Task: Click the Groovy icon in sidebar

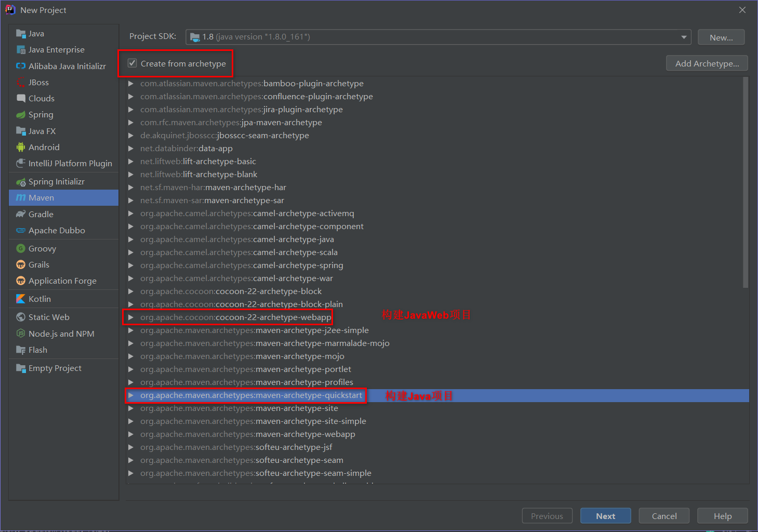Action: pyautogui.click(x=21, y=248)
